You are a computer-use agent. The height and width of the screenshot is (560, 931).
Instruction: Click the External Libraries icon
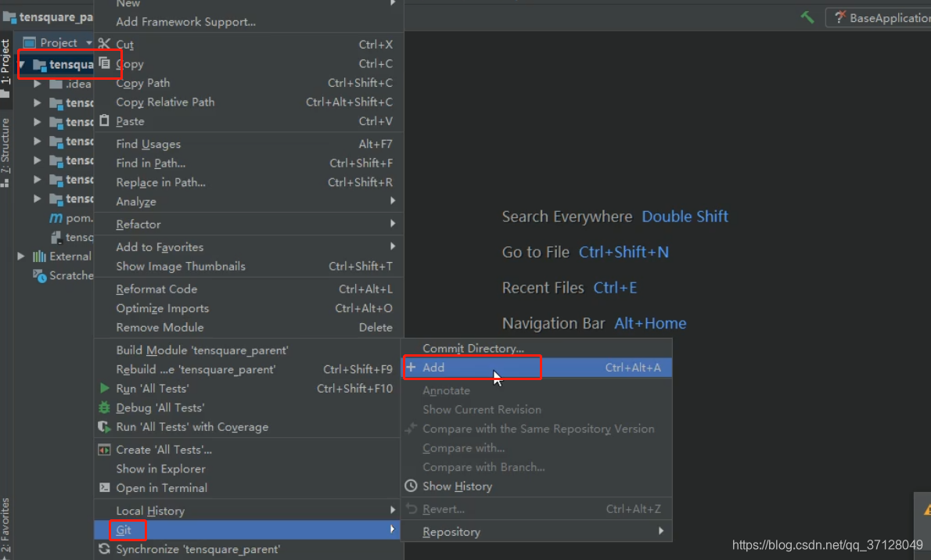click(40, 256)
